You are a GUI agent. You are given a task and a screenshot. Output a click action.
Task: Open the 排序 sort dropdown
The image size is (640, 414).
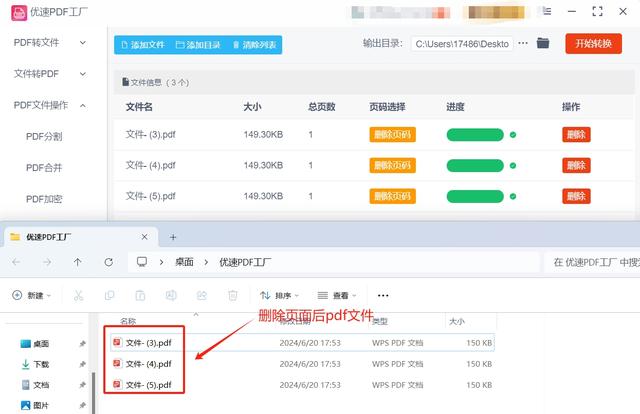pyautogui.click(x=280, y=295)
